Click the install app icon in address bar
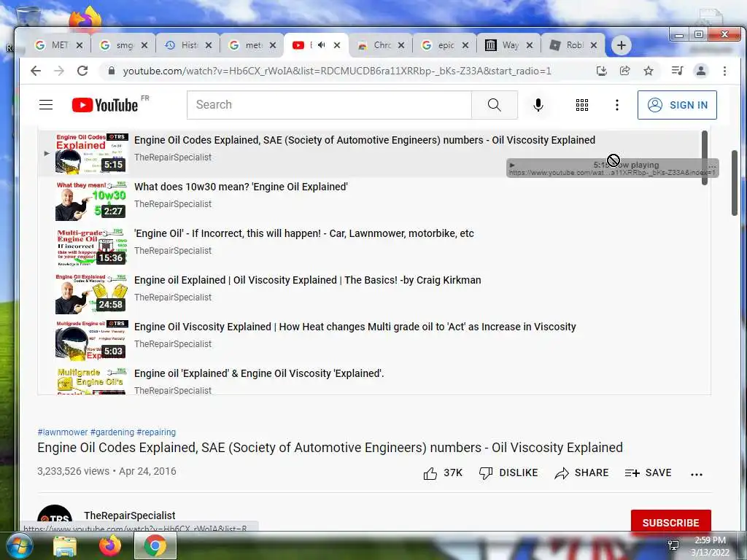This screenshot has width=747, height=560. click(x=602, y=71)
